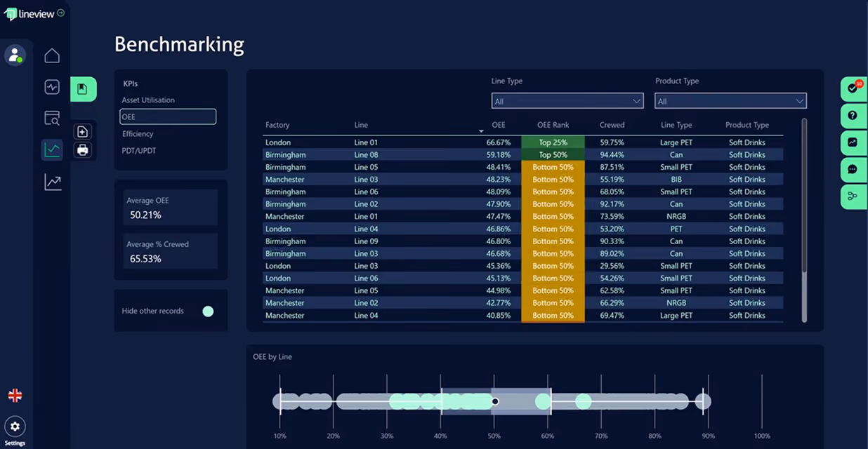
Task: Click the green save bookmark button
Action: point(83,88)
